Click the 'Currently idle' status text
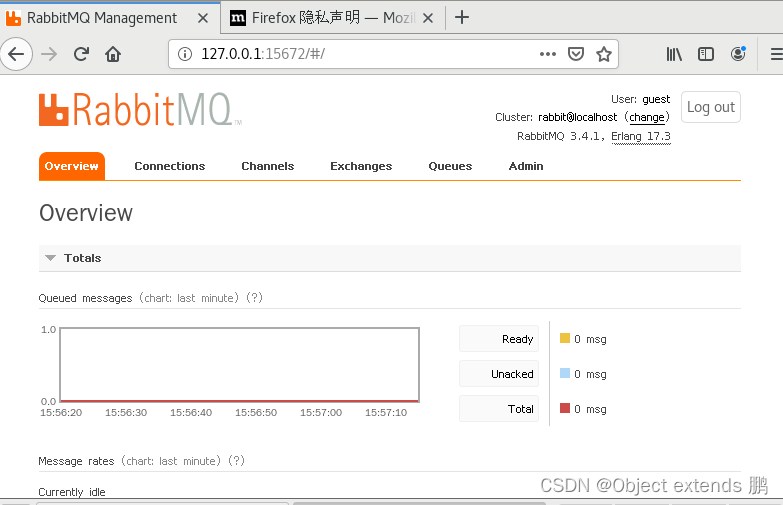Screen dimensions: 783x505 [x=72, y=492]
